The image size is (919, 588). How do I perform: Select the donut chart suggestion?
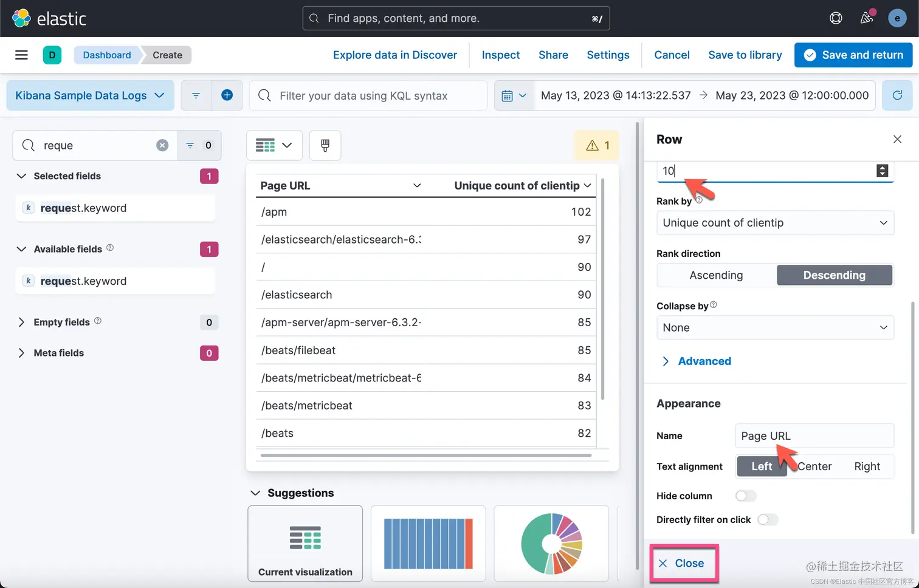(551, 544)
